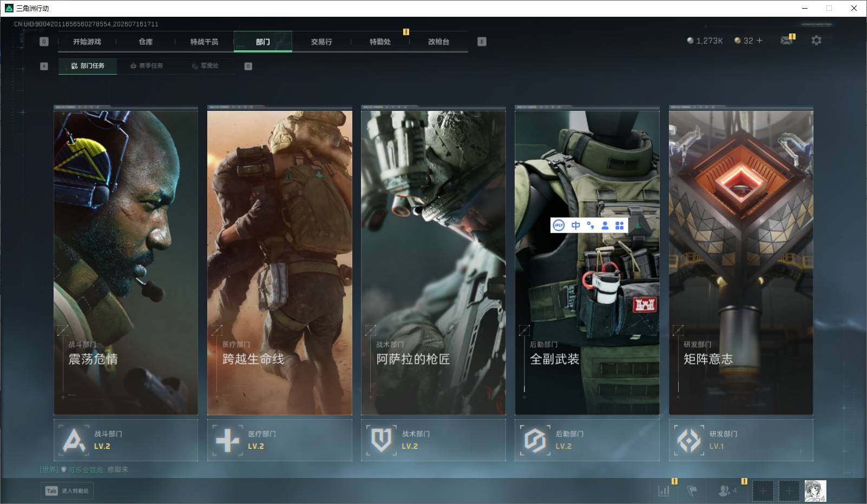Click the player avatar portrait
The width and height of the screenshot is (867, 504).
coord(815,491)
